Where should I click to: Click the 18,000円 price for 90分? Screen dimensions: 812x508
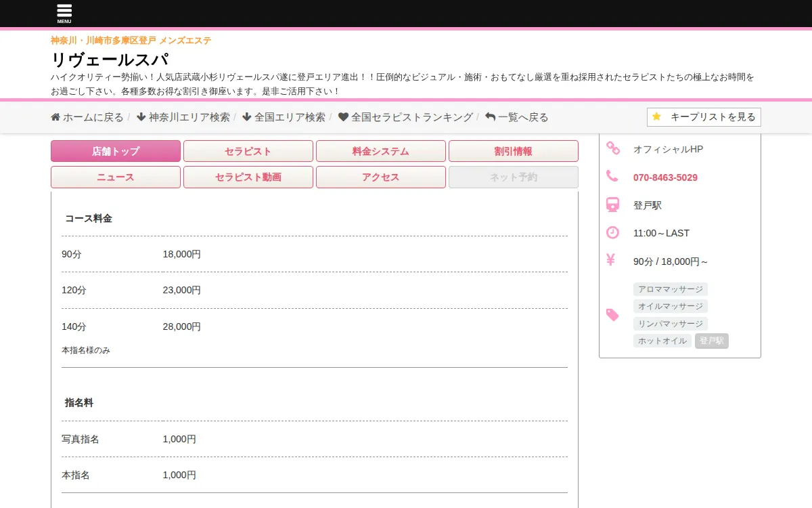[x=182, y=254]
